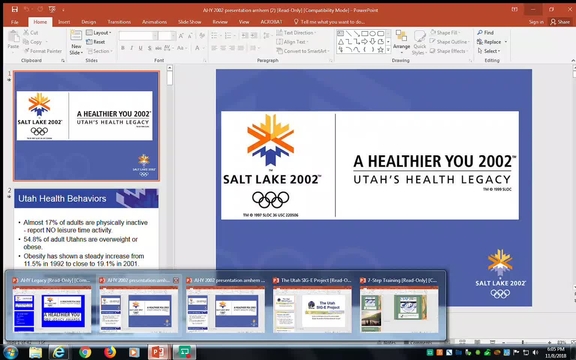Open the Shape Fill dropdown
576x360 pixels.
coord(445,33)
